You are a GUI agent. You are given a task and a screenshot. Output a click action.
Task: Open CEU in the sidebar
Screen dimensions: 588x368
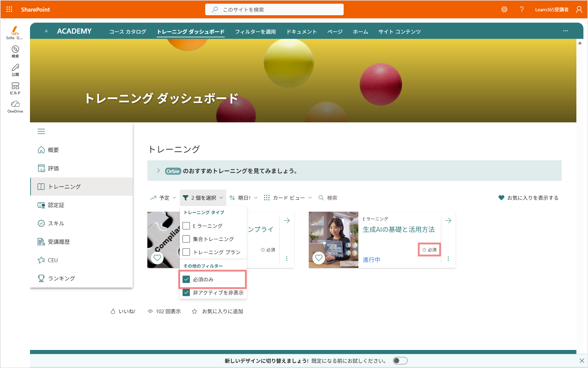[x=82, y=260]
